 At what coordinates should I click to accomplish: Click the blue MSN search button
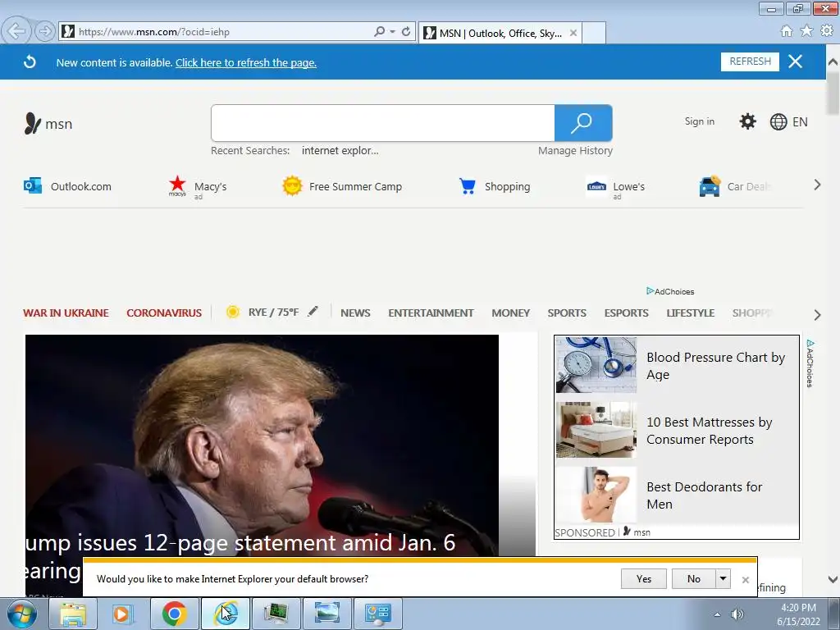(x=583, y=123)
